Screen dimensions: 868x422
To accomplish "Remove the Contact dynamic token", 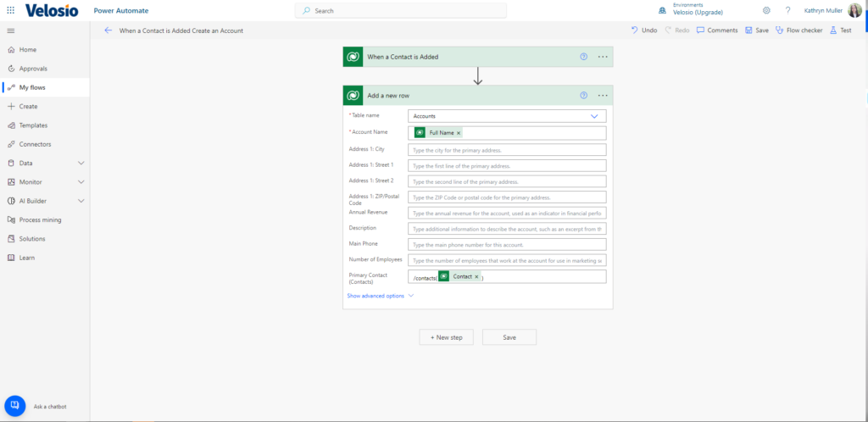I will [476, 276].
